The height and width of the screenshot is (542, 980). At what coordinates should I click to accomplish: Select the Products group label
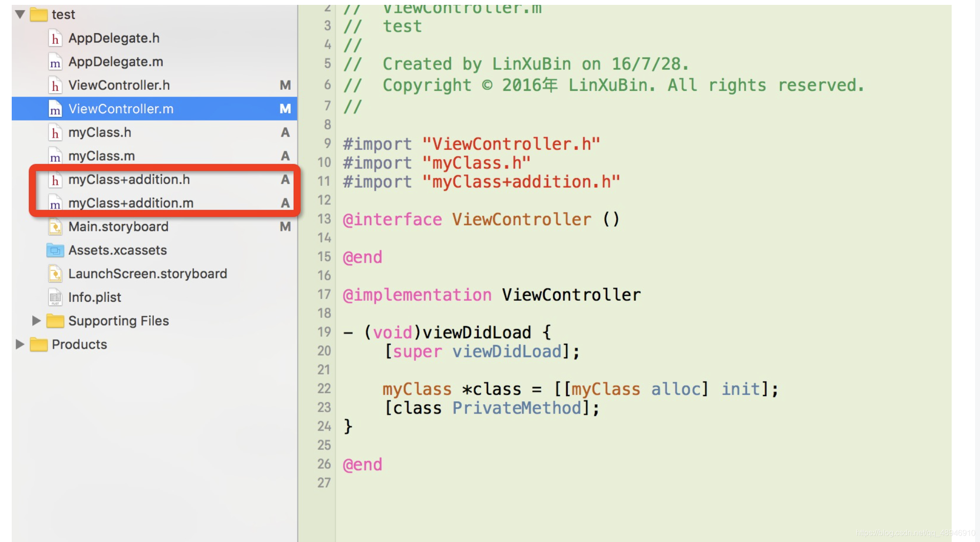click(79, 344)
